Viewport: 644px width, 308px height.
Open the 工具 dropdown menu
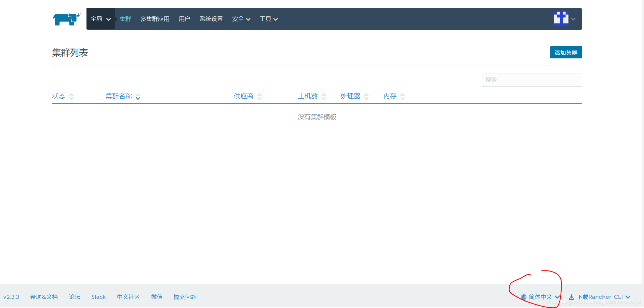tap(269, 19)
